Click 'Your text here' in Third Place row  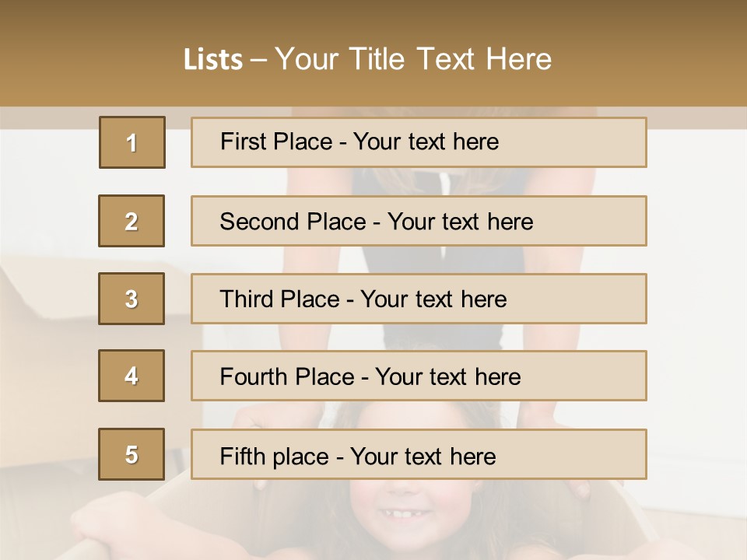click(433, 299)
